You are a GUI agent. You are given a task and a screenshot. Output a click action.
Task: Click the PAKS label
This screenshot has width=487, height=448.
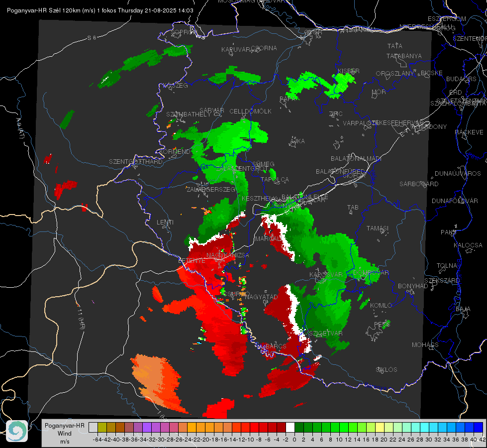pos(449,232)
